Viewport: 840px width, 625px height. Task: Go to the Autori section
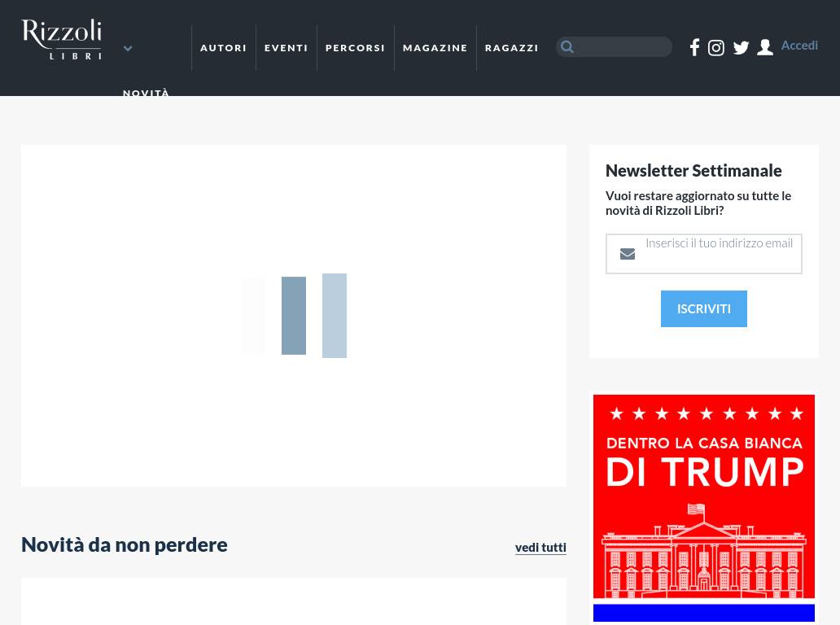coord(223,48)
